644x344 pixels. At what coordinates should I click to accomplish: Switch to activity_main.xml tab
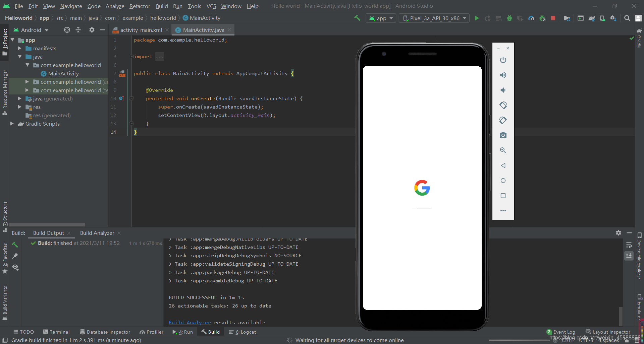pyautogui.click(x=141, y=30)
